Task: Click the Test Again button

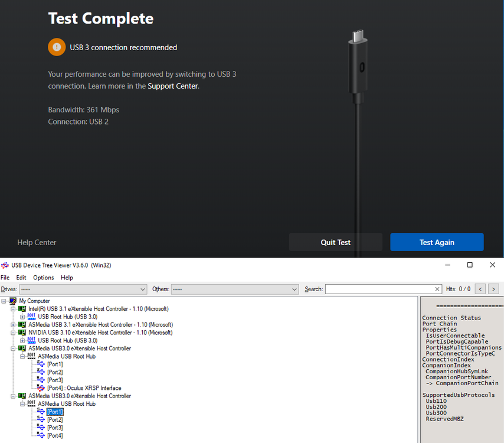Action: click(x=437, y=242)
